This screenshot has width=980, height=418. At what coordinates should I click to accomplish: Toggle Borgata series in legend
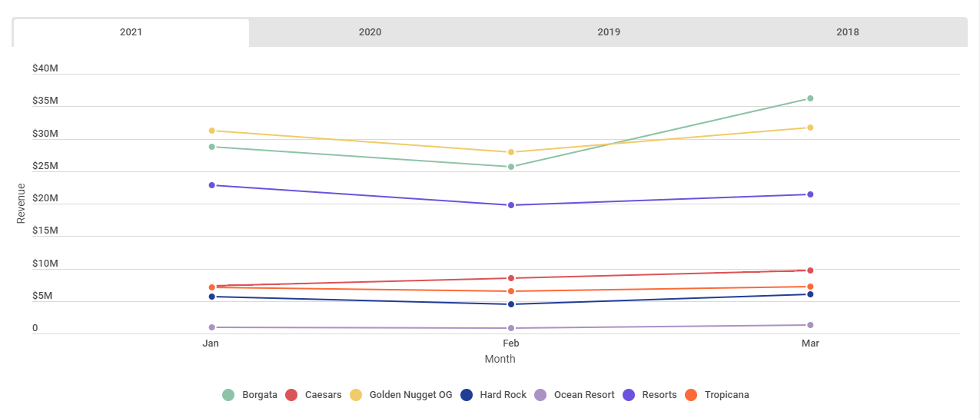tap(250, 395)
